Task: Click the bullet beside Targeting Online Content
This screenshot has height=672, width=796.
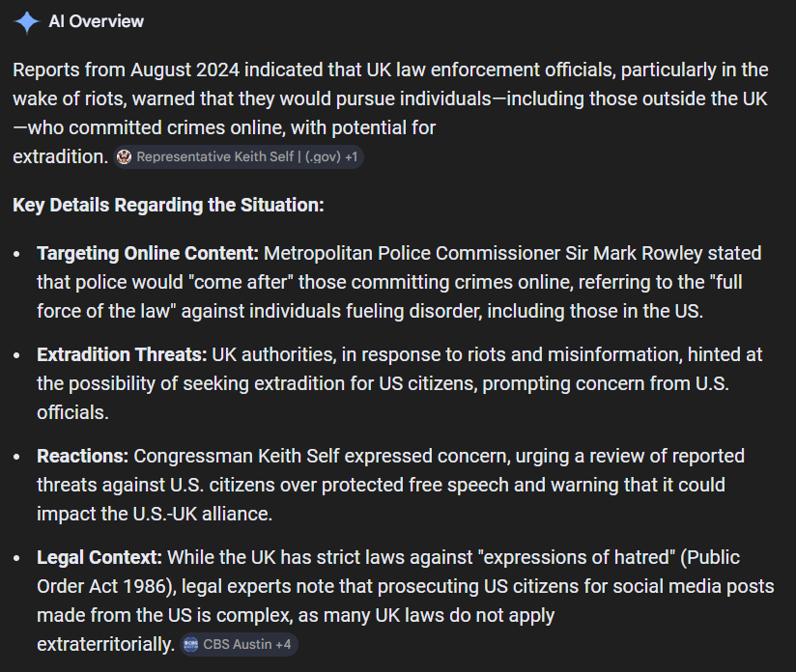Action: click(17, 254)
